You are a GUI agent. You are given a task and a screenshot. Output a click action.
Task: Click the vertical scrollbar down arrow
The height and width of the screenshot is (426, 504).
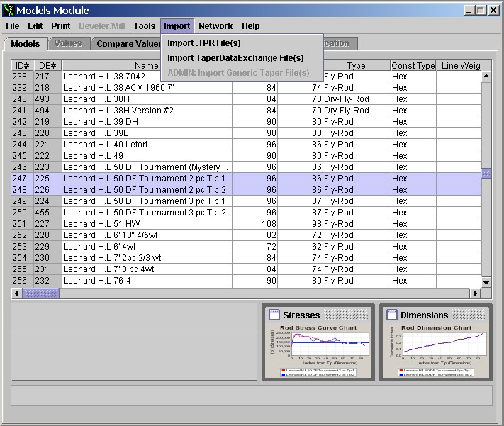[486, 282]
